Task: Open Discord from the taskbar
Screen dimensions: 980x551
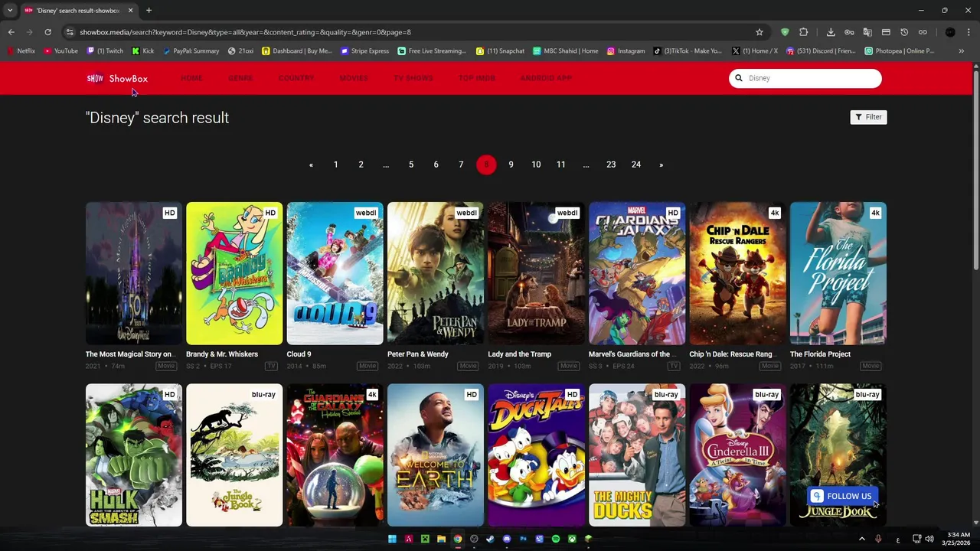Action: pyautogui.click(x=507, y=539)
